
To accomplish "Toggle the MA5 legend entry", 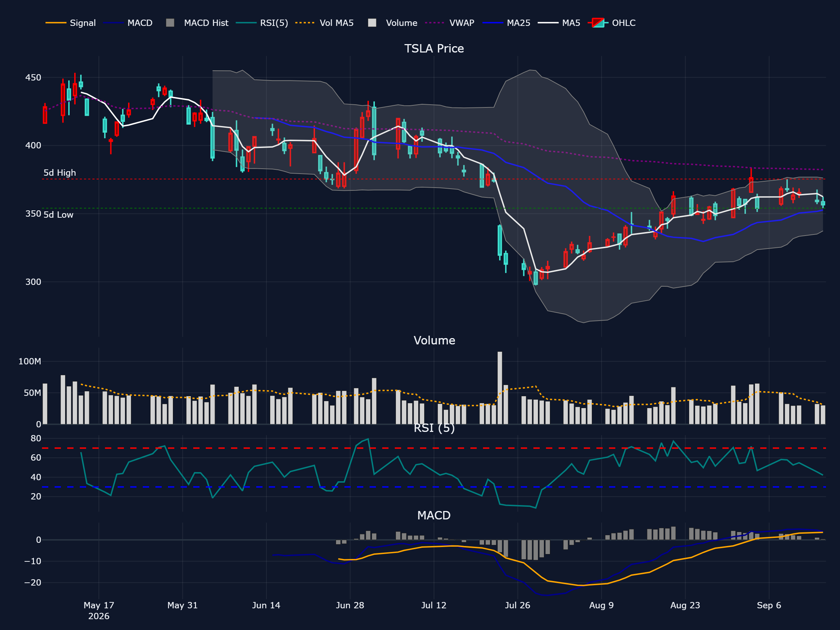I will point(559,23).
